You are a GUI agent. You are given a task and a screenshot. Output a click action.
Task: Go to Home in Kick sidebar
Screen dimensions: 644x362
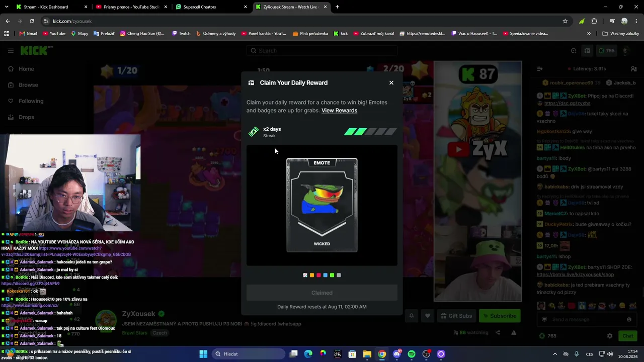(x=21, y=69)
